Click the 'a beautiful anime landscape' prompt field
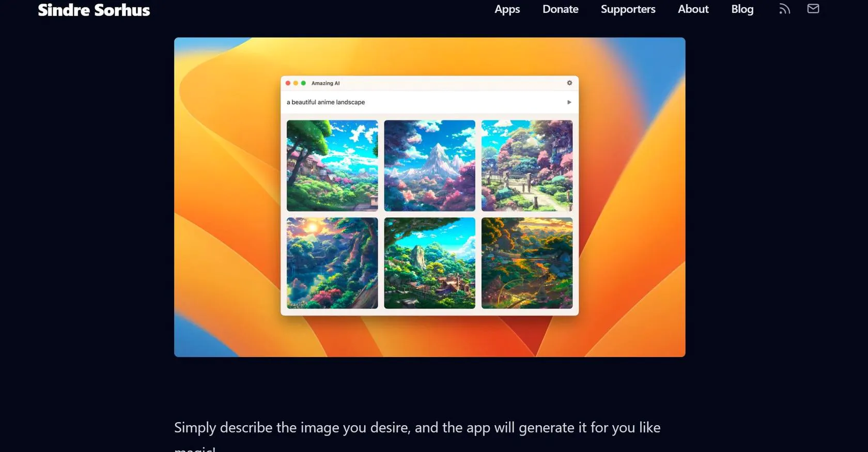Screen dimensions: 868x452 [413, 102]
